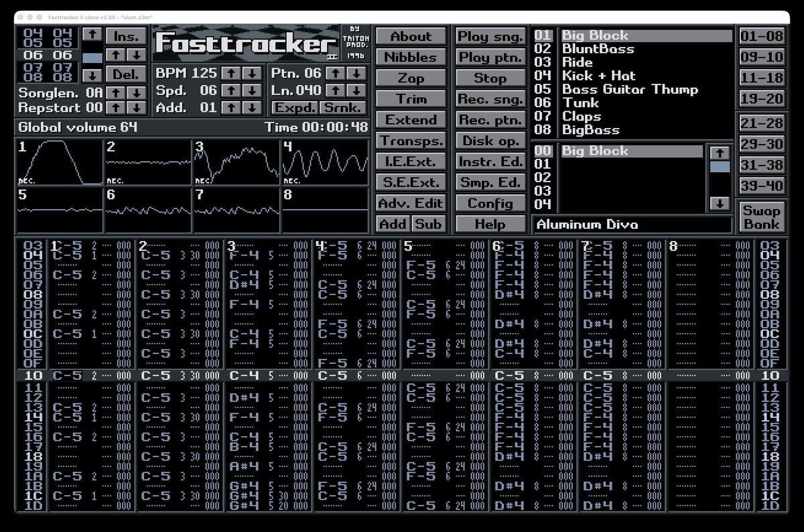Play the current pattern
Viewport: 804px width, 532px height.
pyautogui.click(x=490, y=57)
